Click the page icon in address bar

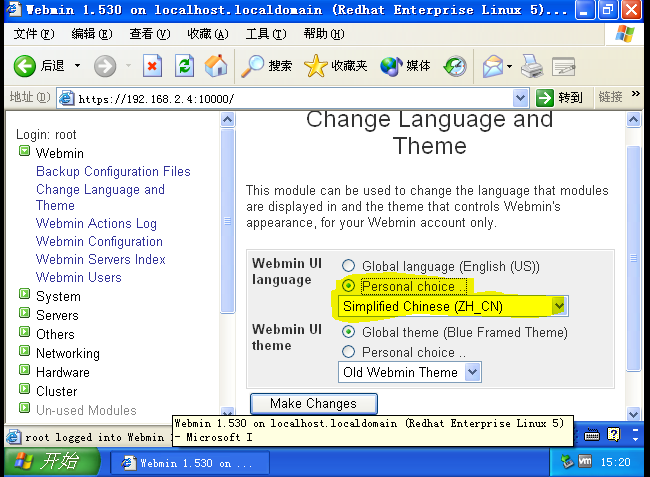pos(66,98)
